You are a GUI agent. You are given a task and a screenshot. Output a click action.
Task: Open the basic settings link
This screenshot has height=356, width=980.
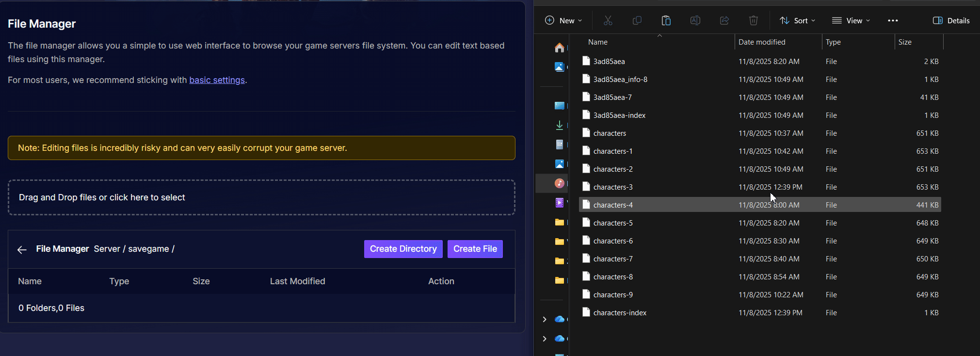217,80
